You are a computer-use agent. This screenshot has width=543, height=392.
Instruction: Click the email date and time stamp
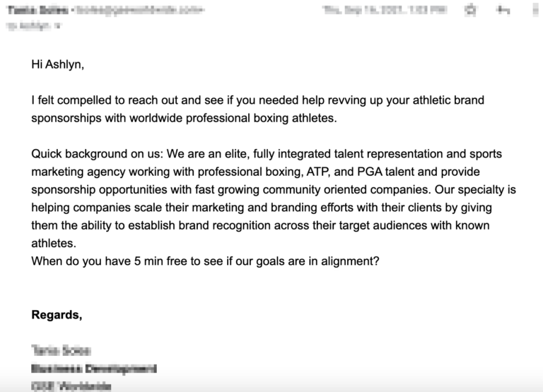coord(385,10)
